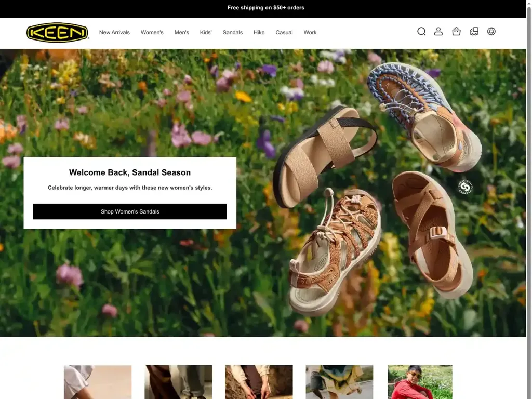This screenshot has height=399, width=532.
Task: Expand the Sandals navigation menu
Action: click(232, 32)
